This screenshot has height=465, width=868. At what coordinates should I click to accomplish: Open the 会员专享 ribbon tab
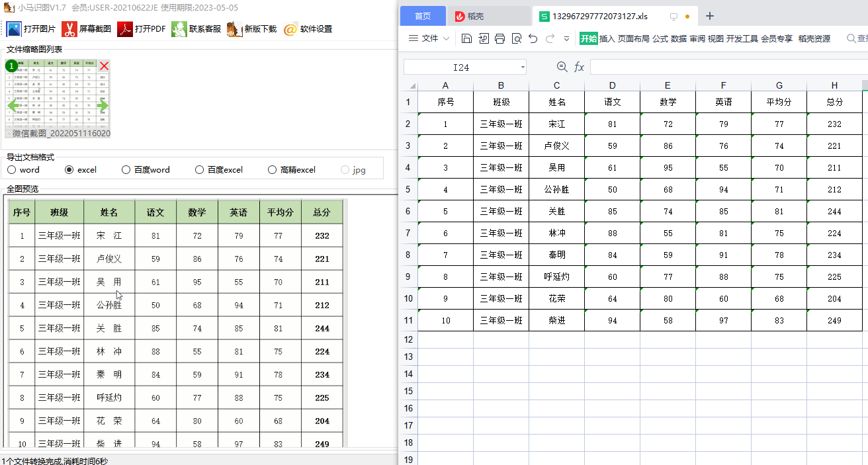[x=777, y=38]
